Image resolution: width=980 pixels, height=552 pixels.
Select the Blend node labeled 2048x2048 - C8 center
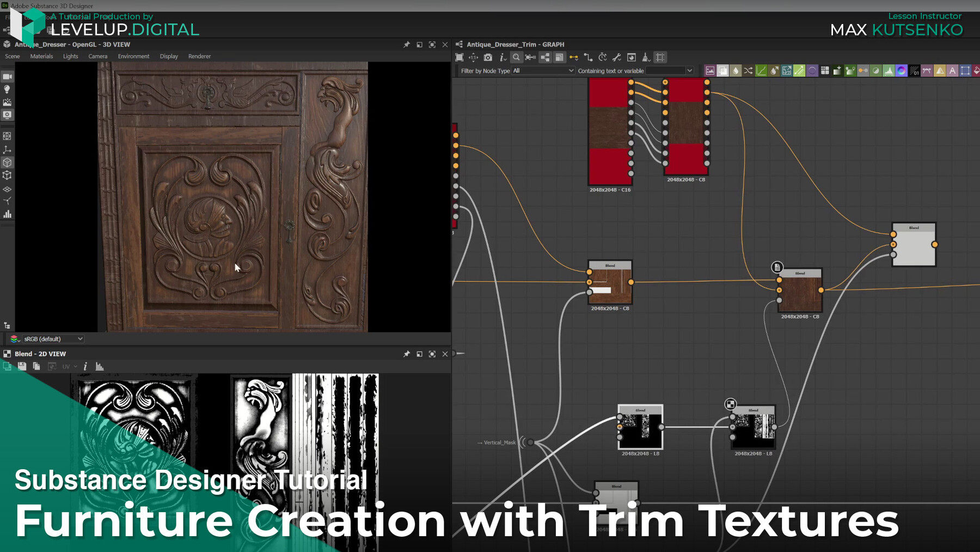pos(610,282)
